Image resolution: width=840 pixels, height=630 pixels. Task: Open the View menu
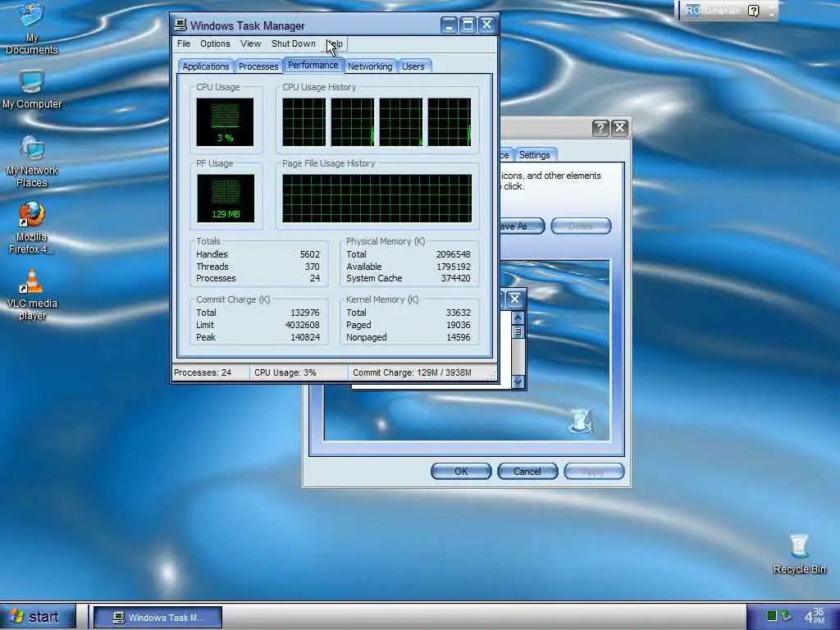coord(250,44)
